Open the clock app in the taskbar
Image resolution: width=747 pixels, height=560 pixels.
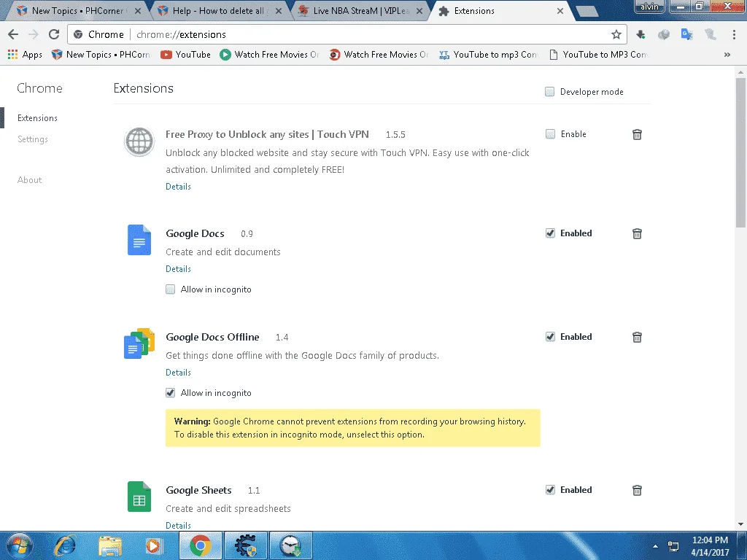(290, 545)
